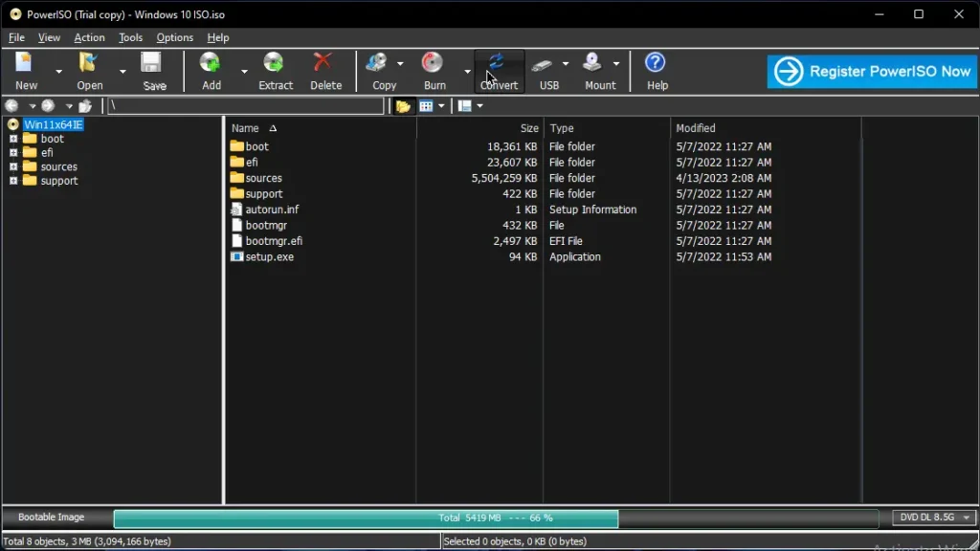980x551 pixels.
Task: Click Register PowerISO Now
Action: click(871, 71)
